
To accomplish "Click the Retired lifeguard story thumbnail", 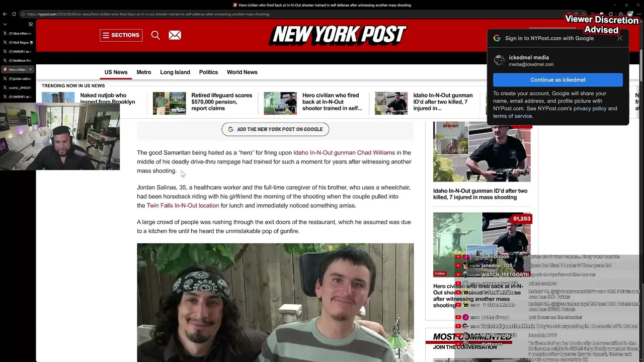I will tap(169, 103).
